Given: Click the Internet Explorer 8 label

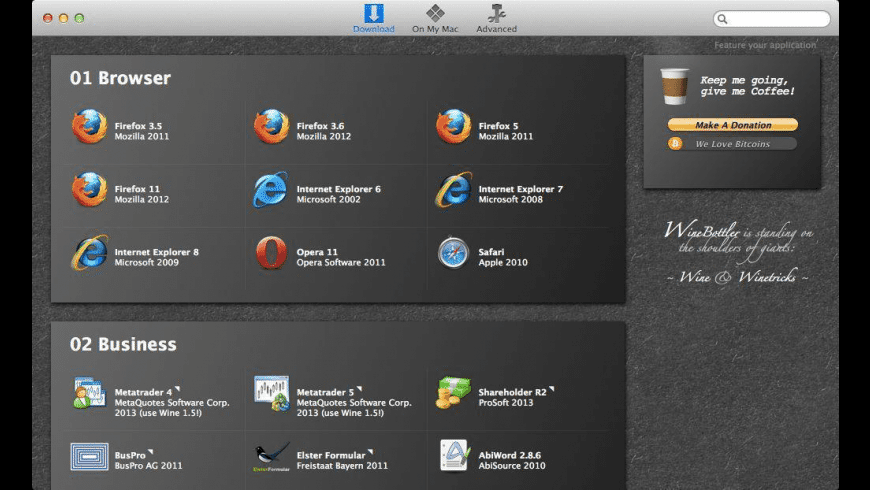Looking at the screenshot, I should (x=156, y=252).
